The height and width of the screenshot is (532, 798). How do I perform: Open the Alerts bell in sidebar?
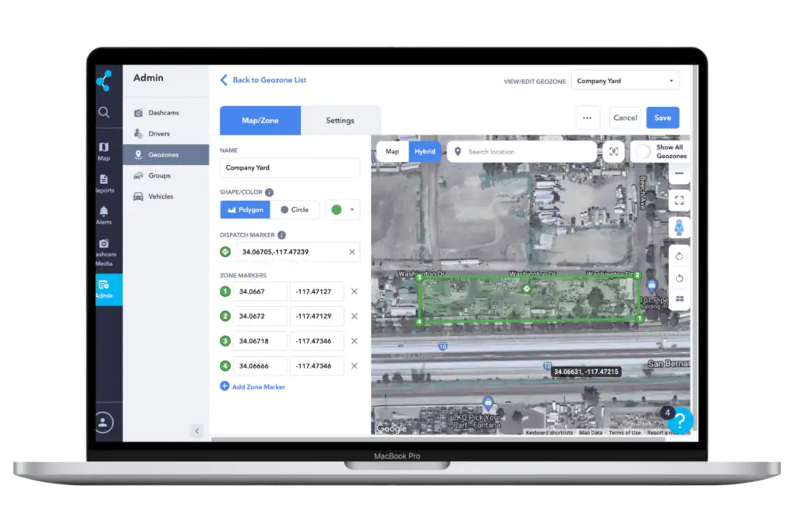pos(104,215)
